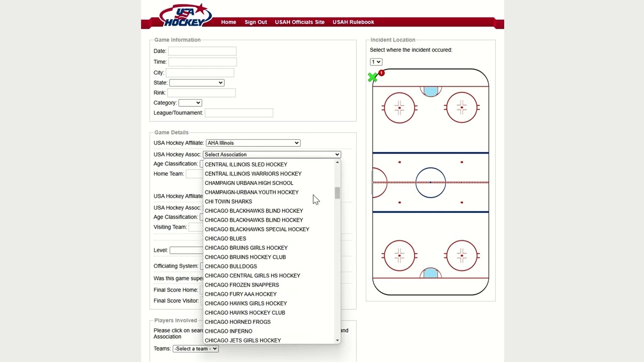The width and height of the screenshot is (644, 362).
Task: Click the list scroll-up arrow
Action: 337,162
